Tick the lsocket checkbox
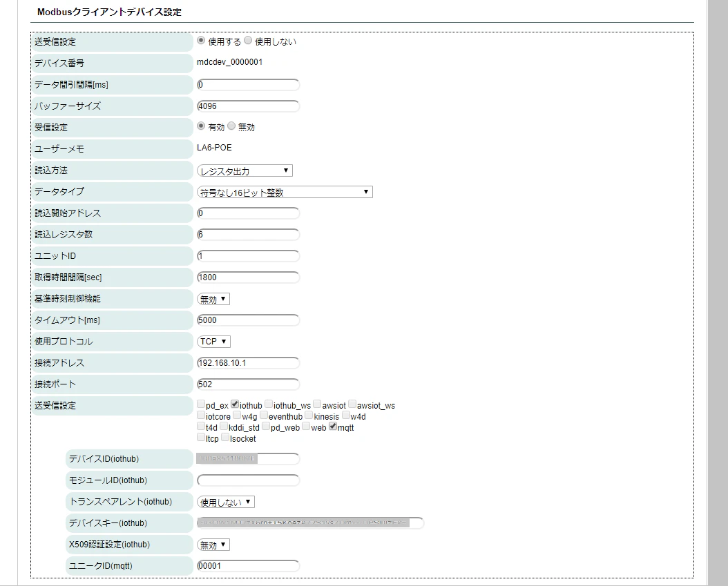The height and width of the screenshot is (586, 728). coord(225,438)
